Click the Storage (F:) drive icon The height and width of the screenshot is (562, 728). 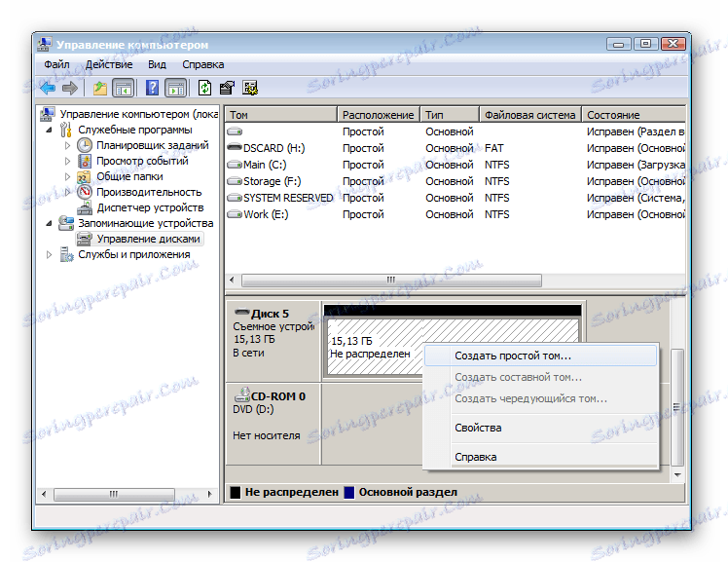tap(235, 181)
